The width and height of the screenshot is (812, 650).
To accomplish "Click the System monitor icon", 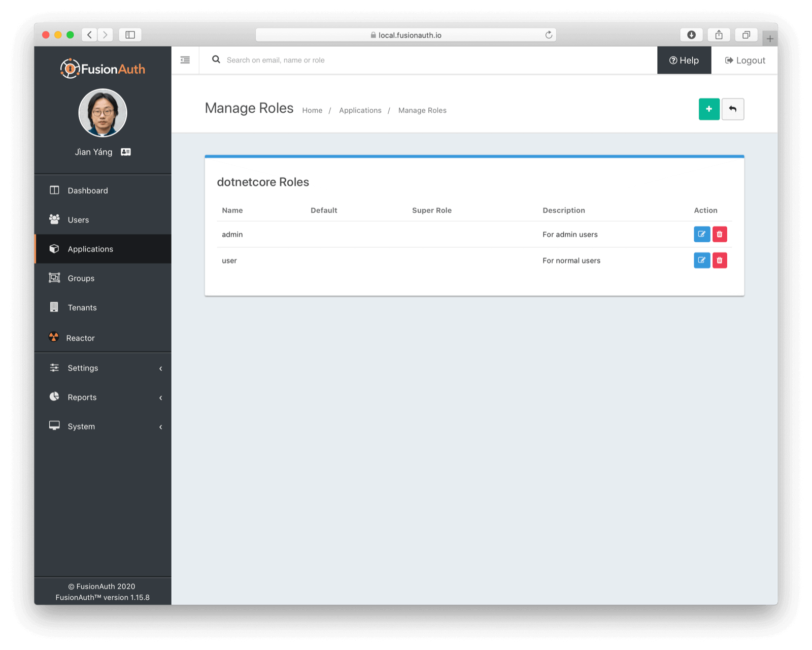I will pos(54,426).
